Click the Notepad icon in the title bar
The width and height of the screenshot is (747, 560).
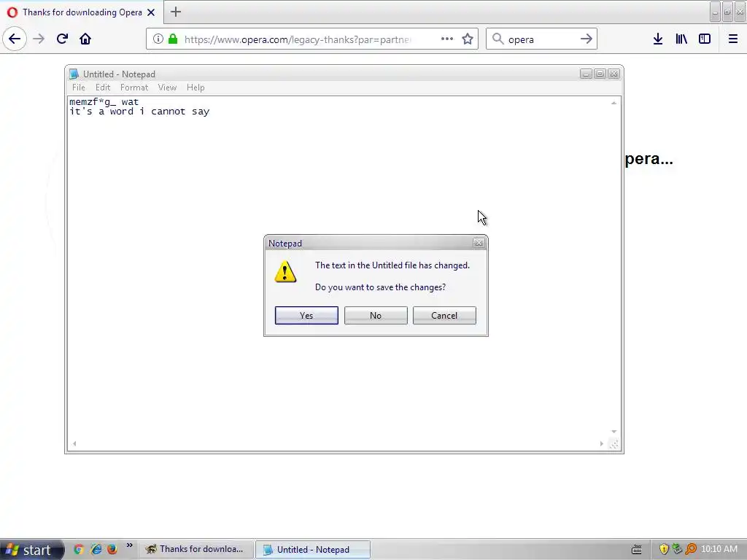[74, 74]
